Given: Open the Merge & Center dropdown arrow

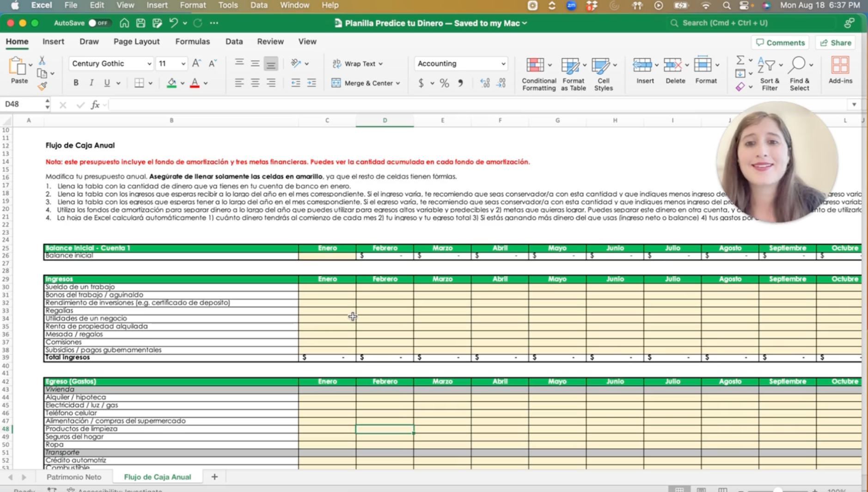Looking at the screenshot, I should [x=398, y=83].
